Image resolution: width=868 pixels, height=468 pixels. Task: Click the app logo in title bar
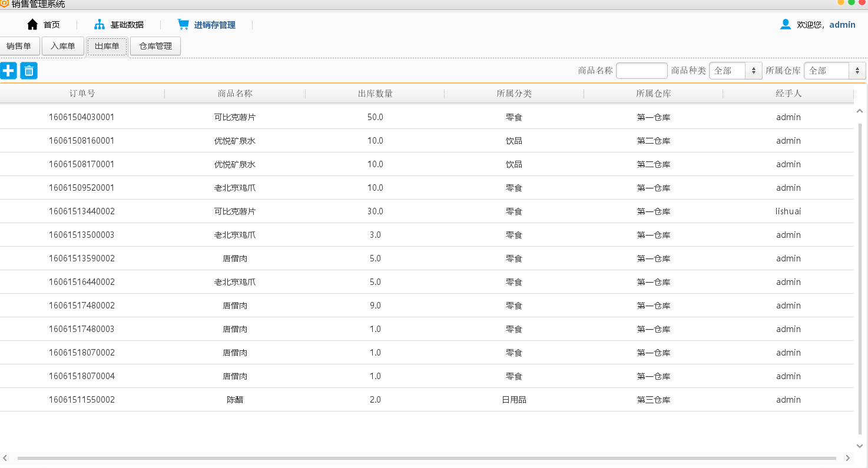coord(5,4)
